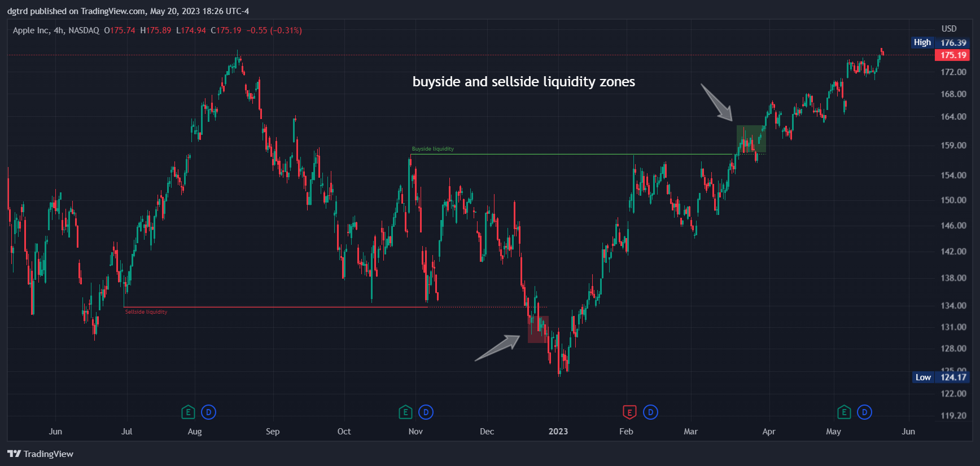The image size is (980, 466).
Task: Click the high value H175.89
Action: pos(155,30)
